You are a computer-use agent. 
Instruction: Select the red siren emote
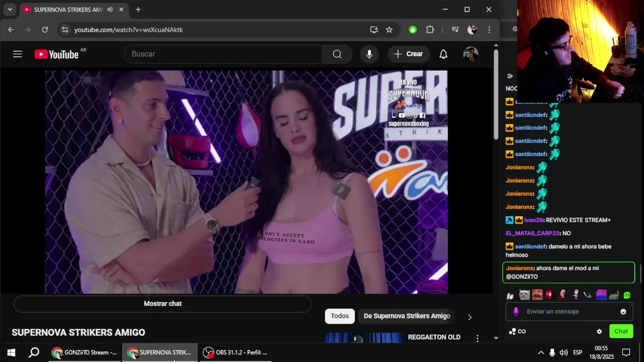[549, 295]
